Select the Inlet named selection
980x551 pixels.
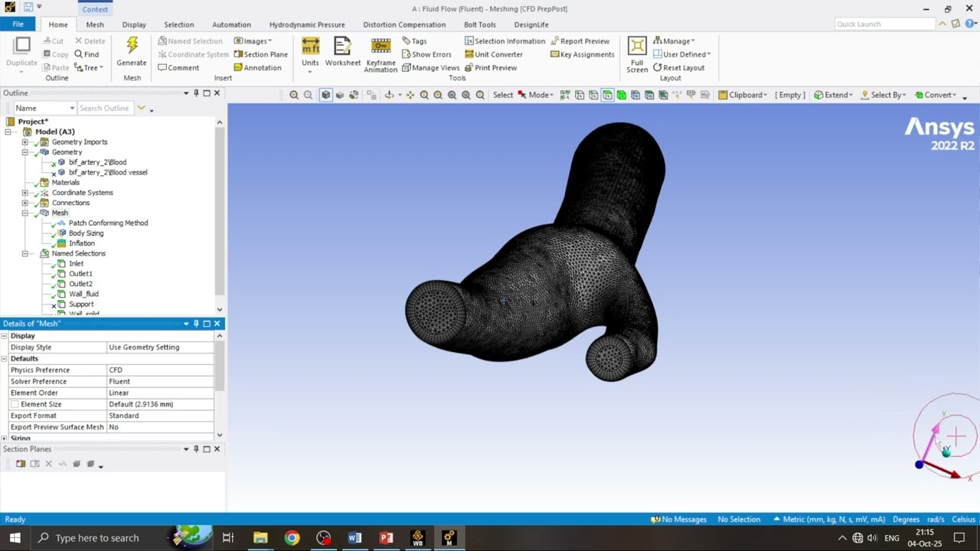pos(76,264)
